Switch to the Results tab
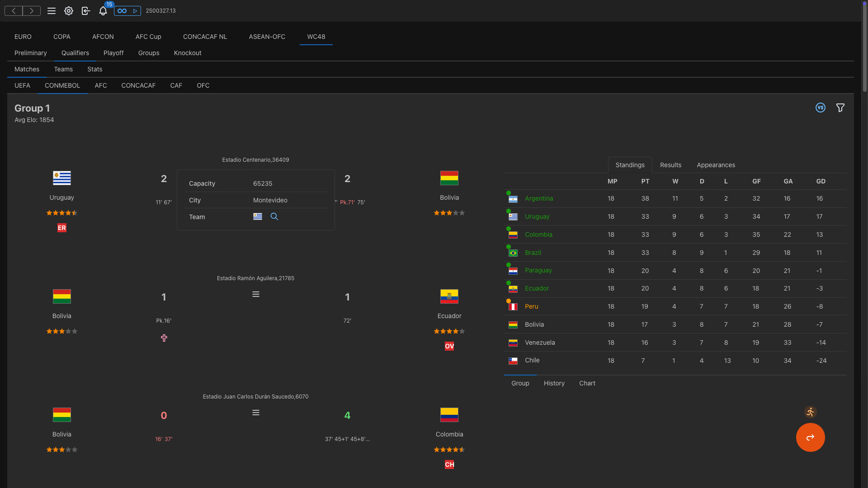Viewport: 868px width, 488px height. (x=670, y=165)
